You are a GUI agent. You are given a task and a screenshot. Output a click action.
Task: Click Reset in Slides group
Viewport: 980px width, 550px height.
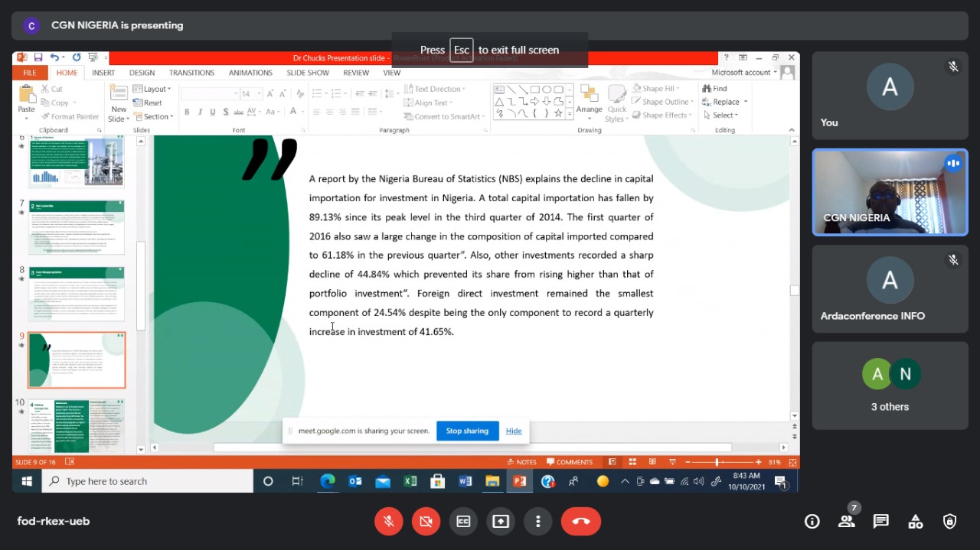[148, 103]
